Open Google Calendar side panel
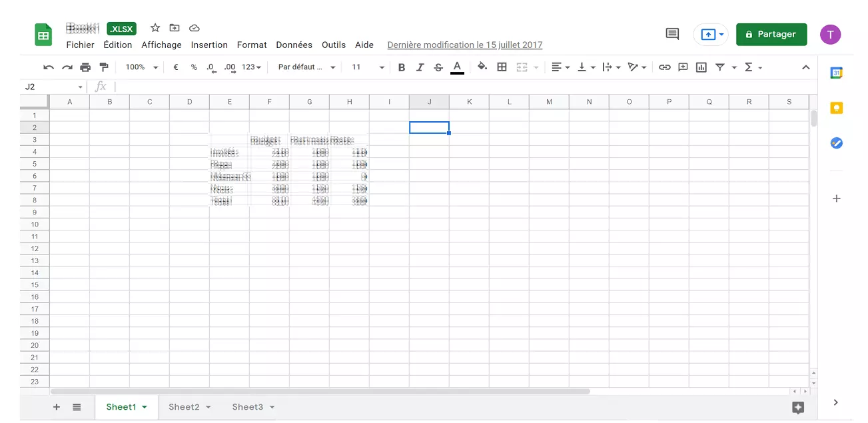868x423 pixels. point(837,73)
